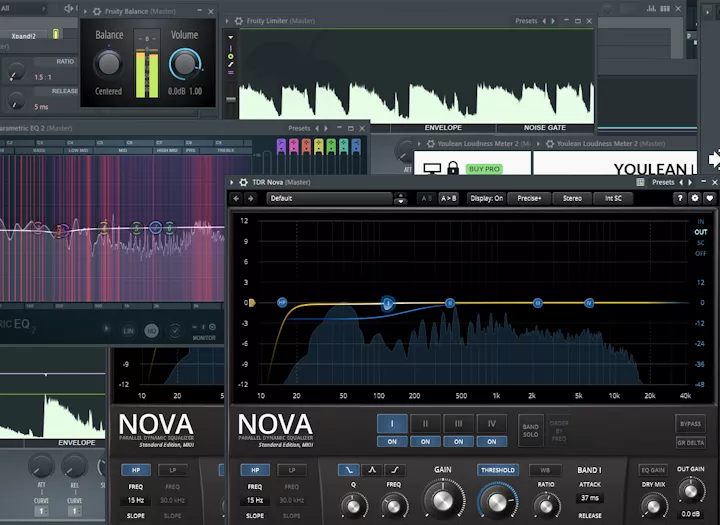Click BUY PRO in Youlean Loudness Meter
This screenshot has width=720, height=525.
[x=484, y=169]
